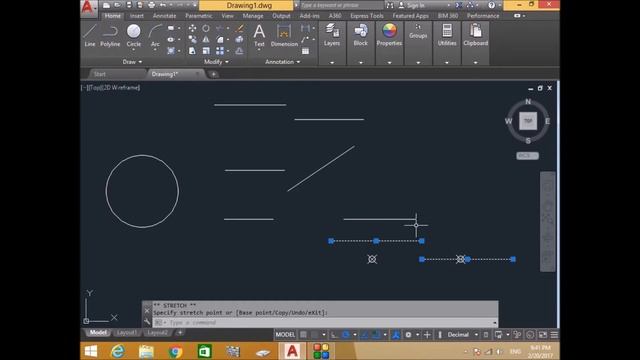Viewport: 640px width, 360px height.
Task: Select the Polyline draw tool
Action: tap(110, 35)
